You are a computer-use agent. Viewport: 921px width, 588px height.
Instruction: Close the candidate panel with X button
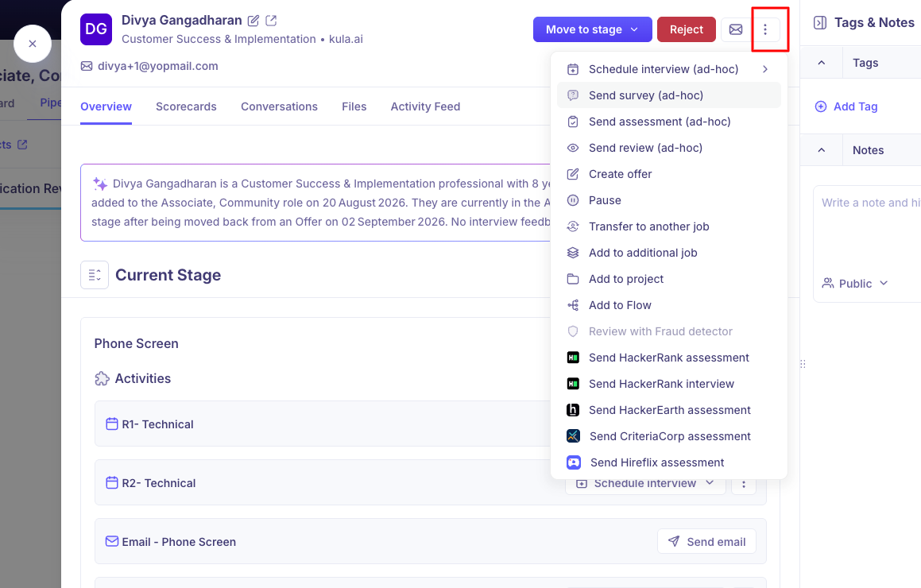(x=33, y=44)
